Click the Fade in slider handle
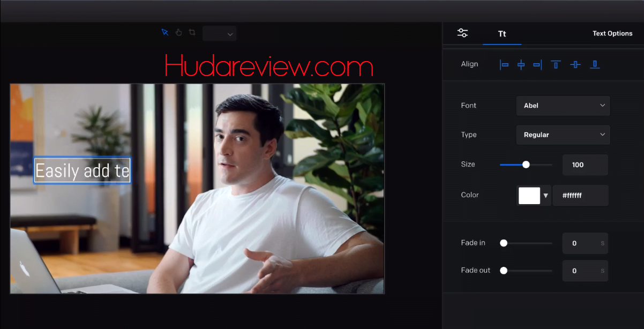The image size is (644, 329). (504, 243)
